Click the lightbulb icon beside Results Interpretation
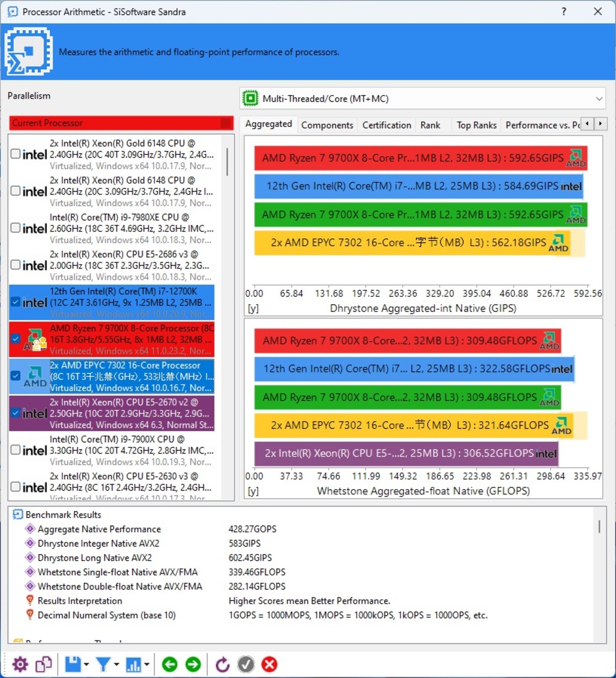 point(30,600)
